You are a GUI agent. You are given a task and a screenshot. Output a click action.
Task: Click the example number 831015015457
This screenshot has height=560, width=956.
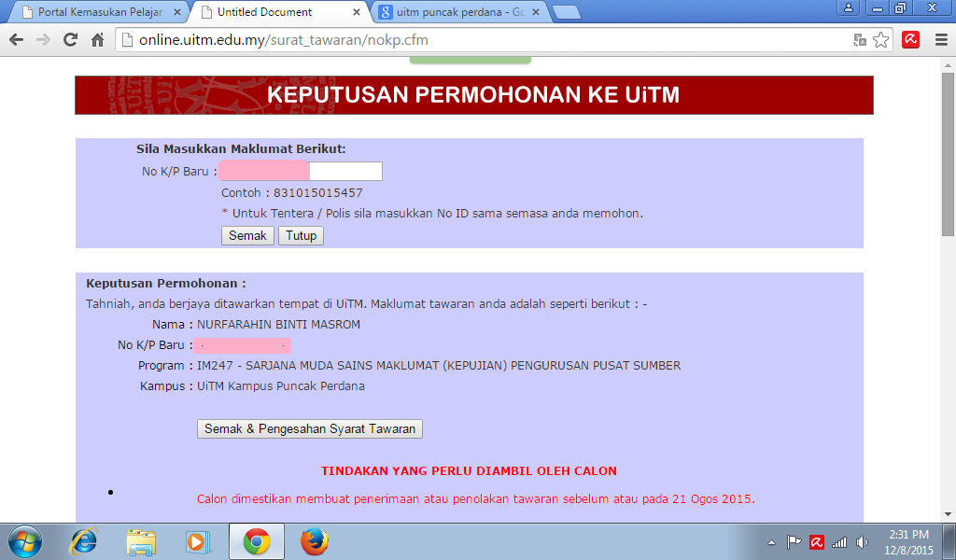coord(318,193)
